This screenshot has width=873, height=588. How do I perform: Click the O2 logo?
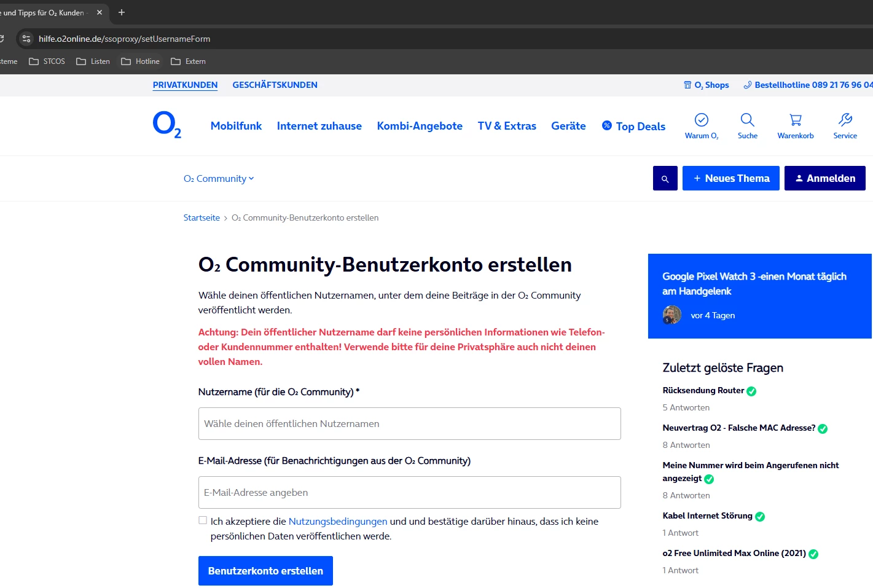click(x=167, y=125)
